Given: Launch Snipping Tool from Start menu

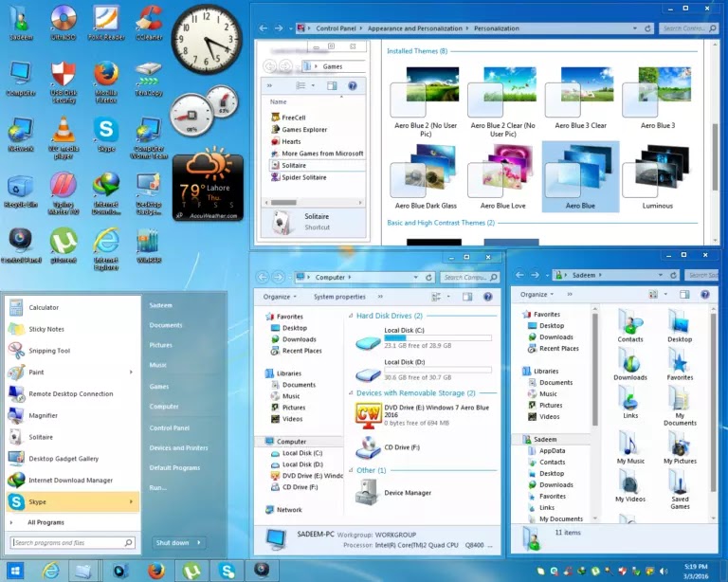Looking at the screenshot, I should (73, 351).
